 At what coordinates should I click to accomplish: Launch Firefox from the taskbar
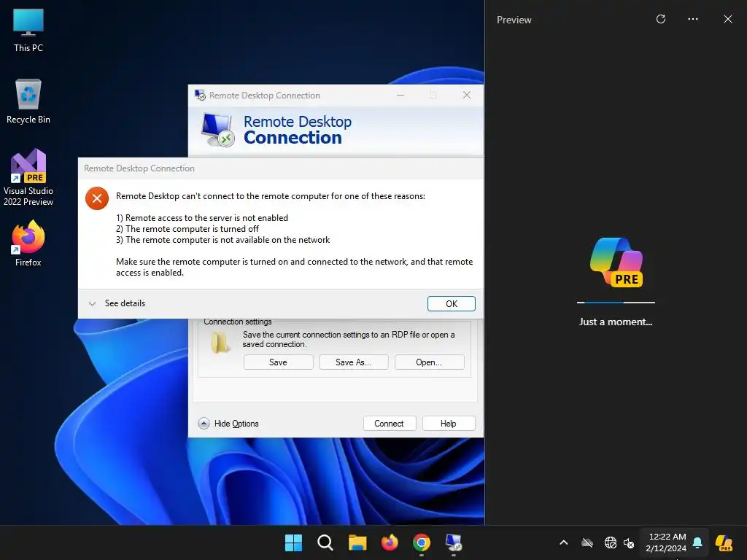tap(390, 542)
